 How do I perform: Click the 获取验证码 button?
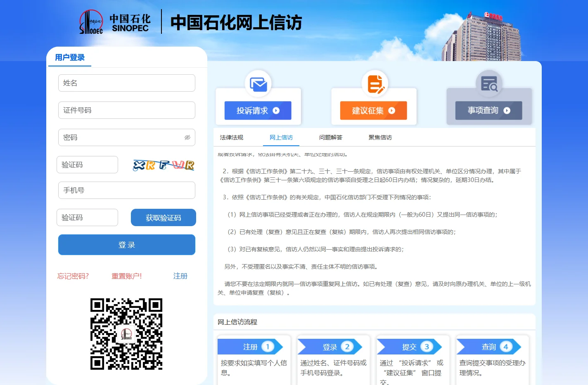coord(164,217)
